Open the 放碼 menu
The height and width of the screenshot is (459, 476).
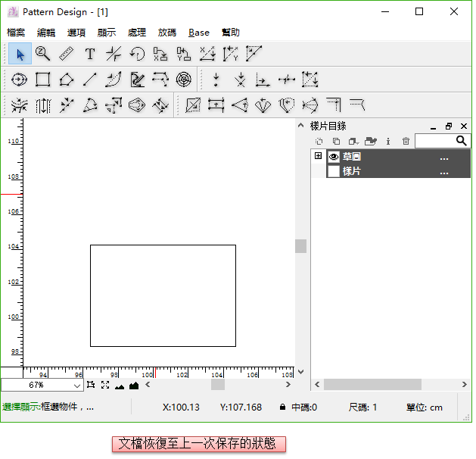[167, 33]
